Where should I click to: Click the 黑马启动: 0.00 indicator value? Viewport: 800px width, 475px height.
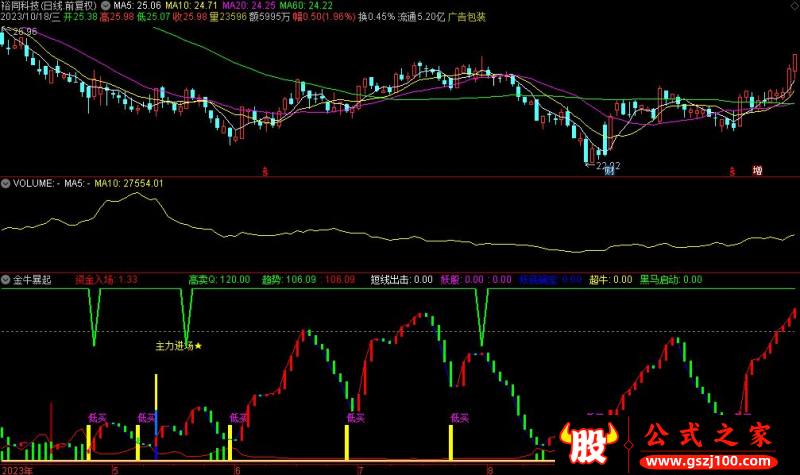(x=671, y=280)
